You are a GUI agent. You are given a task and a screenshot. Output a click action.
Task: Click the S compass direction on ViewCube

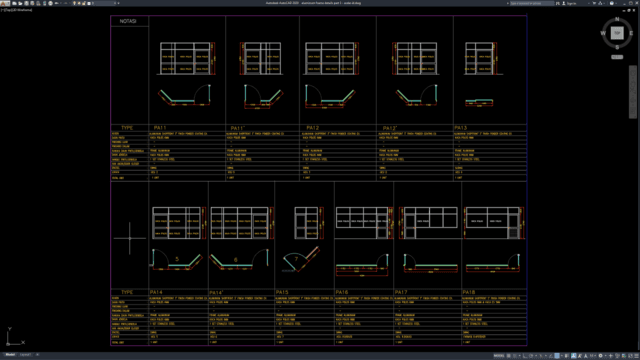[617, 47]
